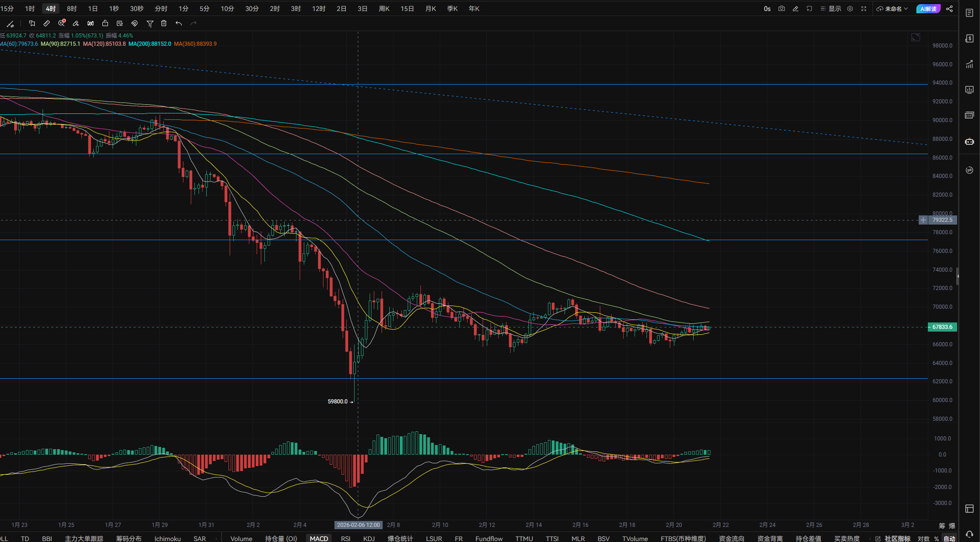
Task: Click the 67833.6 current price label
Action: (942, 327)
